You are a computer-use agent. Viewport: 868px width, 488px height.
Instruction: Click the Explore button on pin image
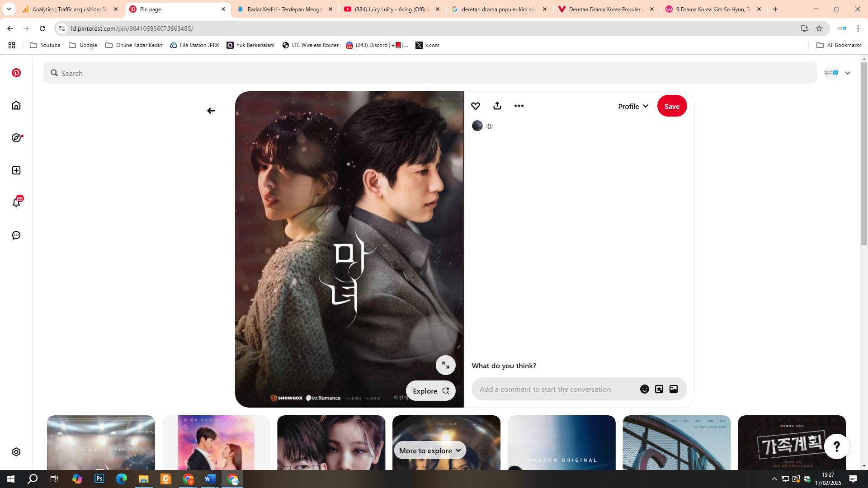430,391
